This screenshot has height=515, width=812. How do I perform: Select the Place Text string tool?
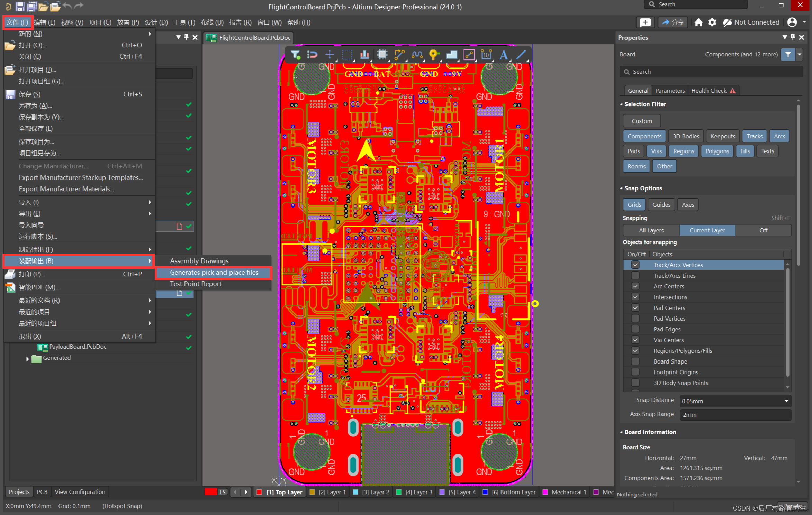coord(504,54)
